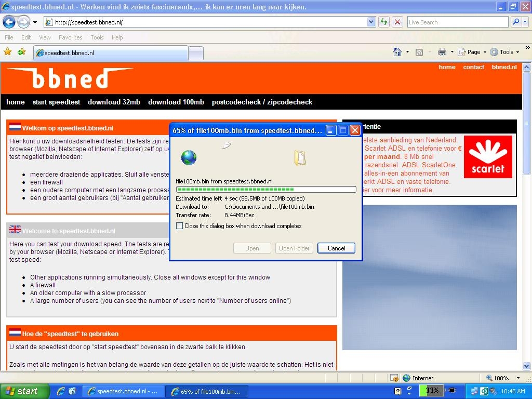
Task: Open the Tools menu in the menu bar
Action: click(x=97, y=37)
